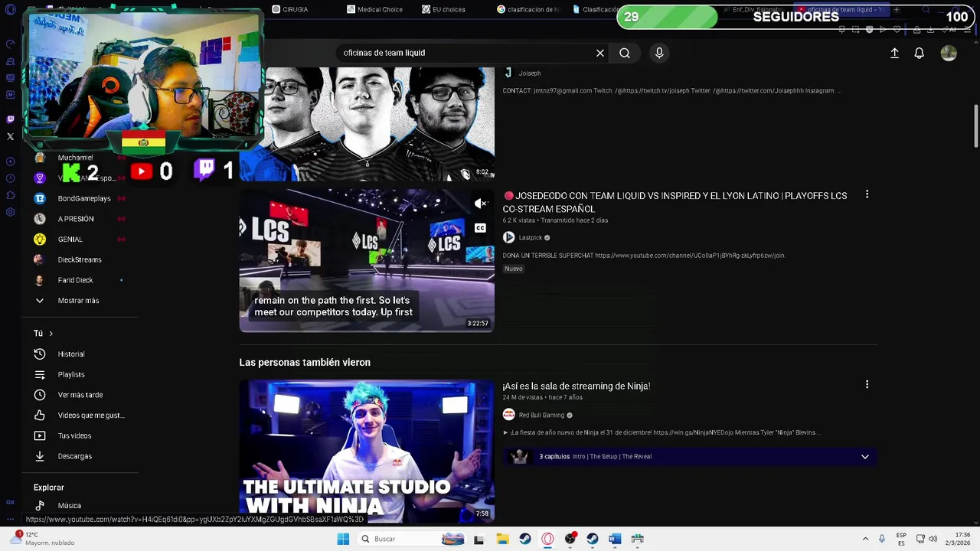The image size is (980, 551).
Task: Switch to clasificacion de Google tab
Action: [x=528, y=9]
